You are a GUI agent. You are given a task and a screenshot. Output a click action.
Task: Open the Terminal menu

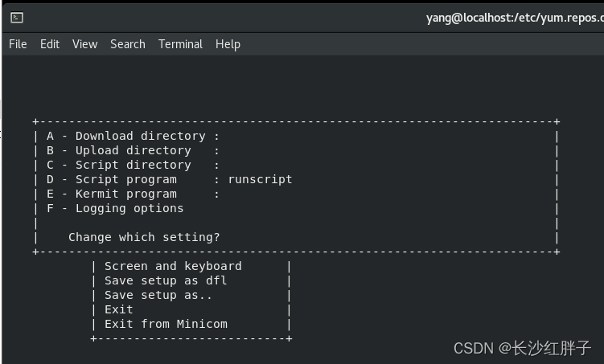pyautogui.click(x=180, y=44)
